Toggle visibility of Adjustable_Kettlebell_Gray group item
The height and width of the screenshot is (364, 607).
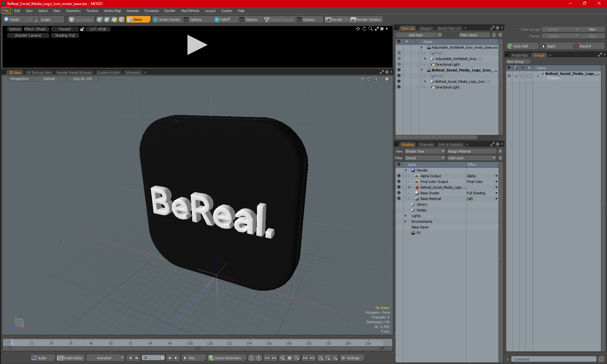click(x=399, y=59)
